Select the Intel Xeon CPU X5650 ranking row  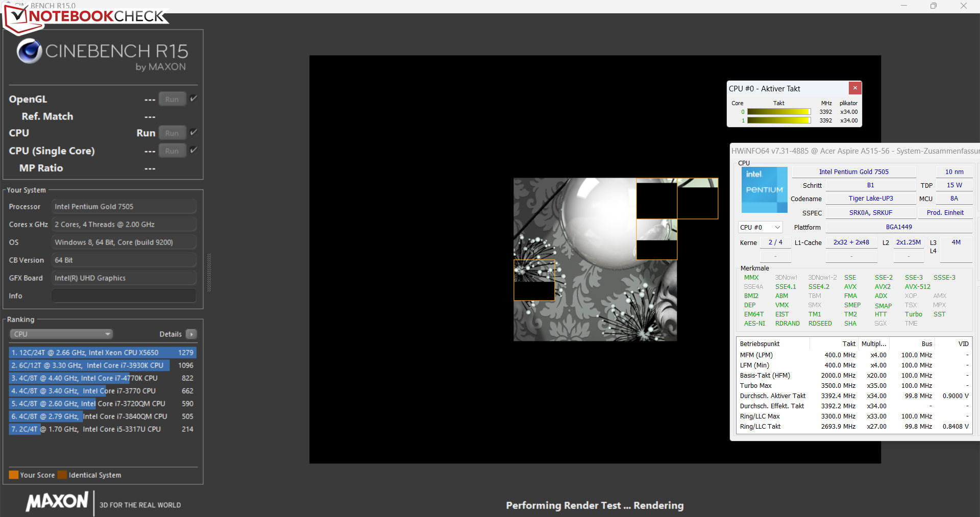[103, 353]
